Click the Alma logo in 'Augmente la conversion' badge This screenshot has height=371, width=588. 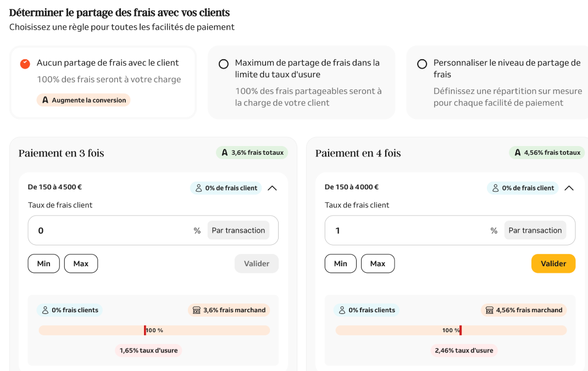(x=45, y=100)
